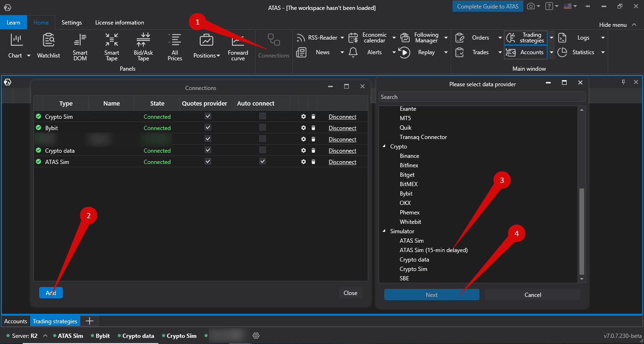
Task: Open the Positions briefcase icon
Action: click(206, 40)
